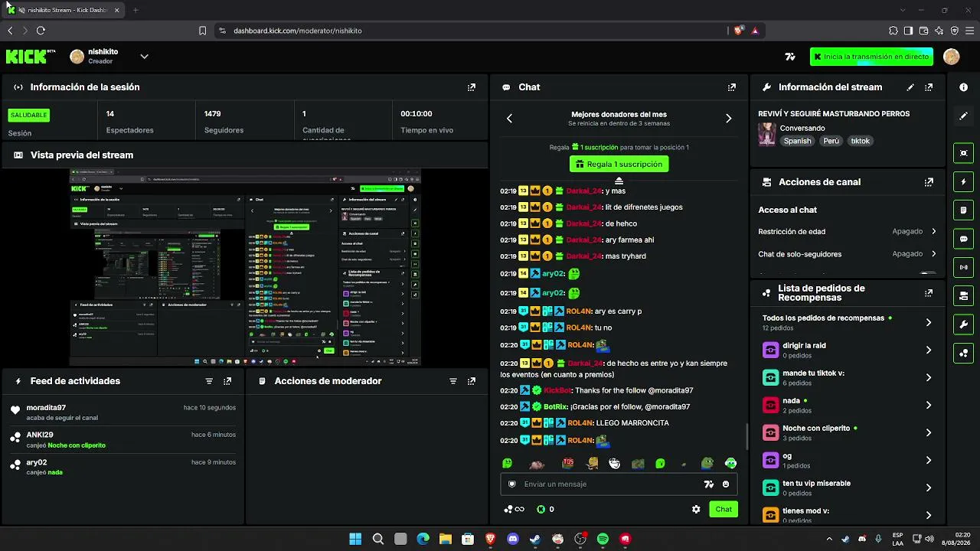The width and height of the screenshot is (980, 551).
Task: Open filter options in Acciones de moderador
Action: pos(453,381)
